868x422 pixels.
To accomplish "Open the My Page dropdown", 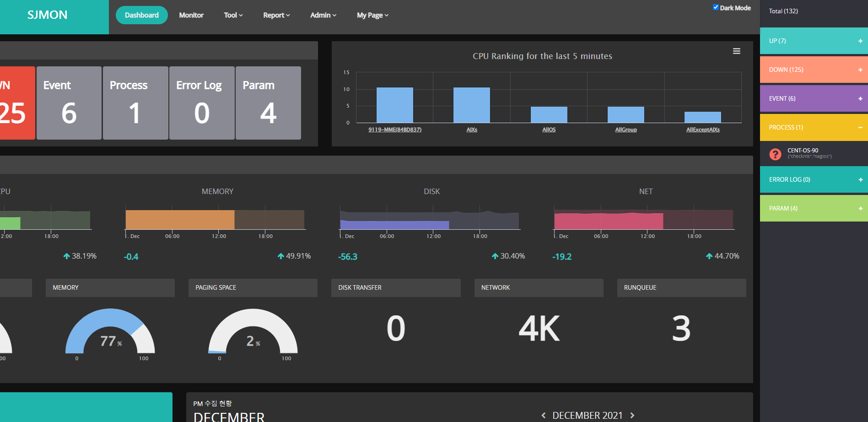I will (372, 15).
